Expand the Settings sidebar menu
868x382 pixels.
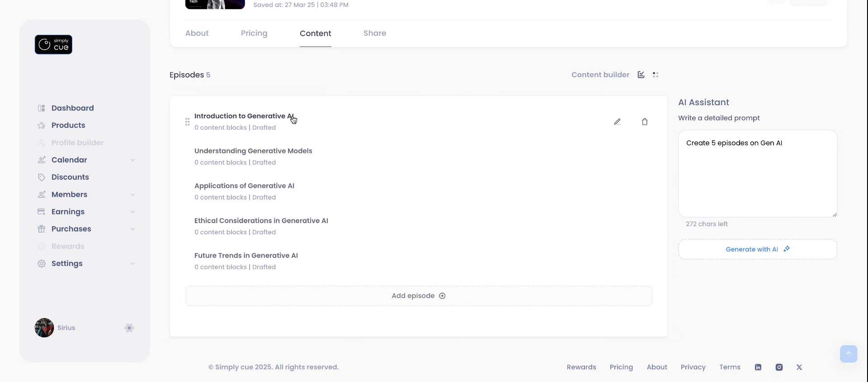[x=132, y=264]
